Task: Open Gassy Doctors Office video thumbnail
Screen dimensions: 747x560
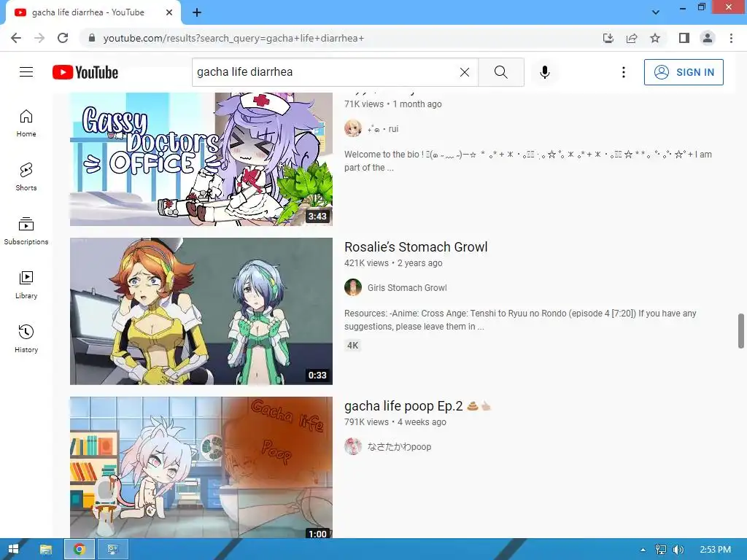Action: [x=201, y=159]
